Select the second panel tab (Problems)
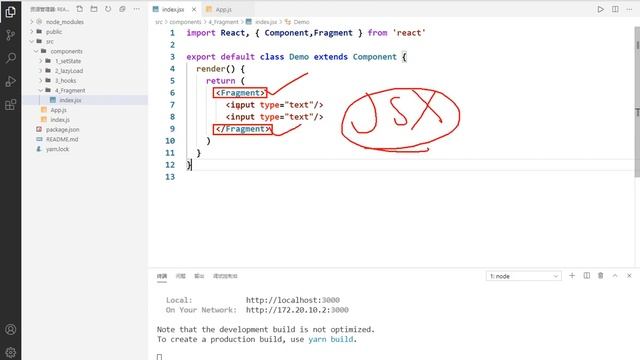This screenshot has height=360, width=640. [x=180, y=276]
